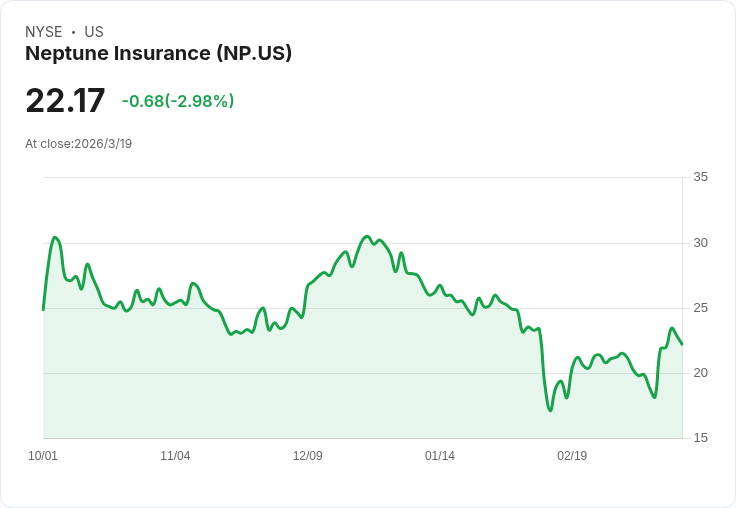This screenshot has width=736, height=508.
Task: Click the 11/04 date label
Action: click(x=175, y=456)
